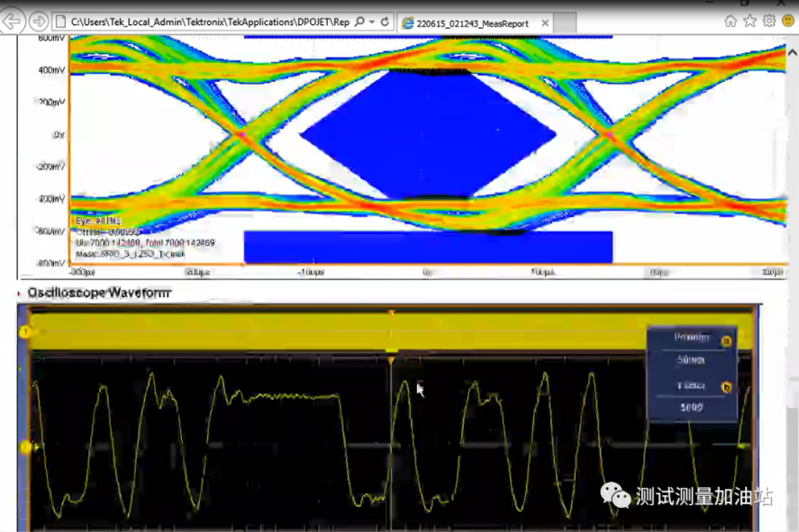Click the address bar file path field
The width and height of the screenshot is (799, 532).
coord(210,22)
